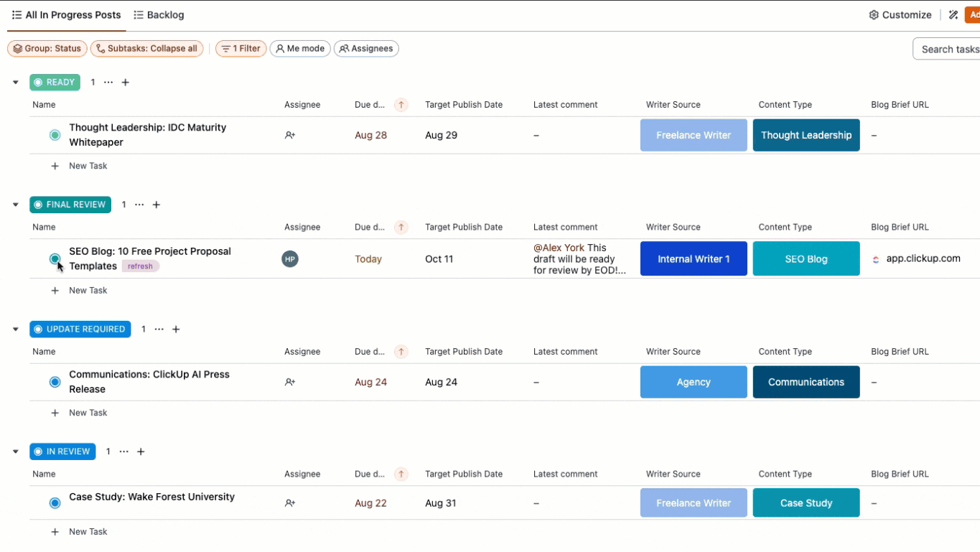The image size is (980, 552).
Task: Click assign icon for Wake Forest case study
Action: [x=290, y=503]
